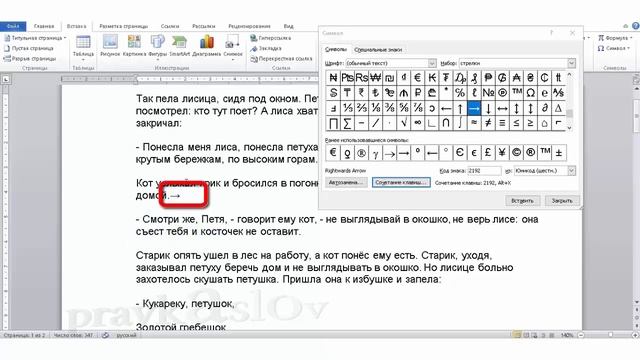Insert a Перекрестная ссылка cross-reference
The width and height of the screenshot is (640, 360).
(x=282, y=59)
